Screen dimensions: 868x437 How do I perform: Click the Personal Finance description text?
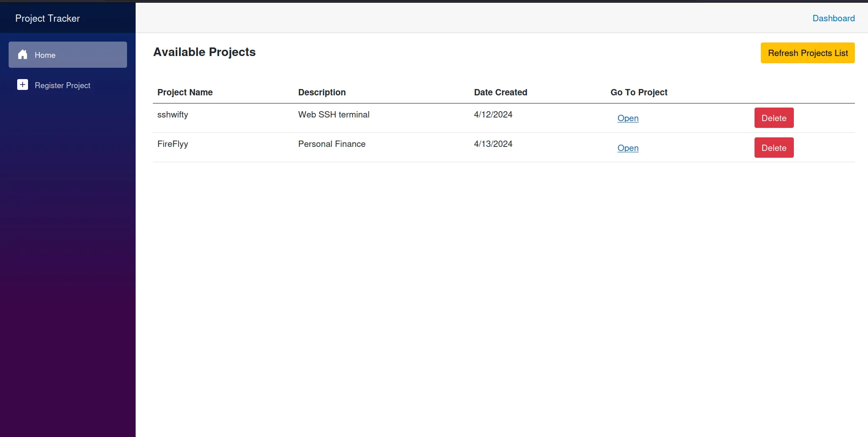pyautogui.click(x=331, y=144)
